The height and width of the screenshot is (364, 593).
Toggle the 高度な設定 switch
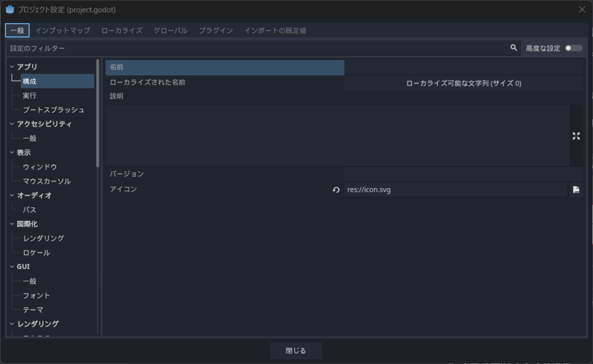(573, 48)
